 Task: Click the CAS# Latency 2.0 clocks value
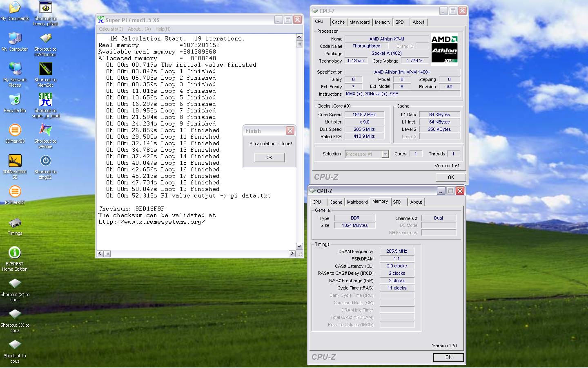click(397, 266)
